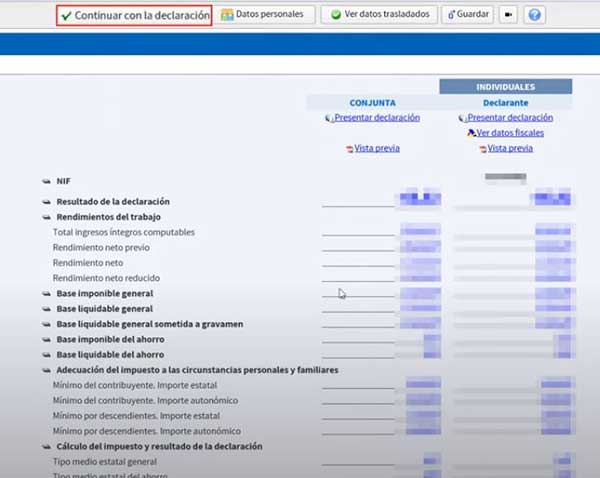Click arrow icon beside Rendimientos del trabajo
Screen dimensions: 600x478
click(x=46, y=217)
